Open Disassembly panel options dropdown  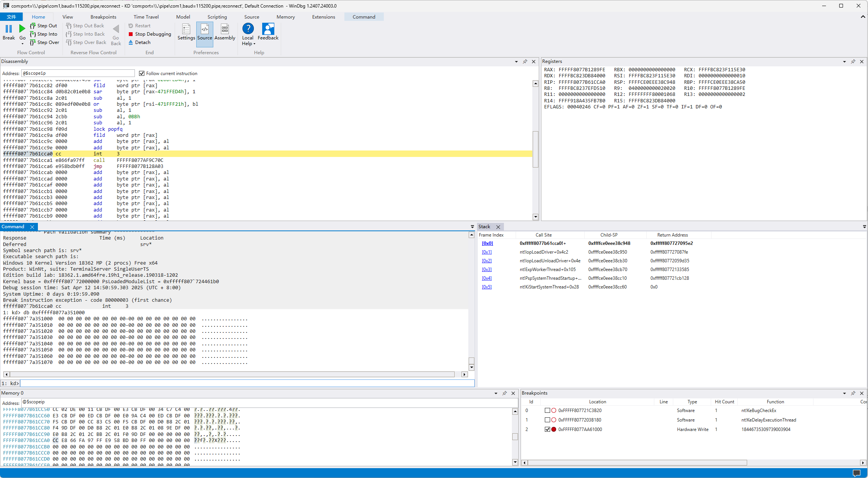516,61
